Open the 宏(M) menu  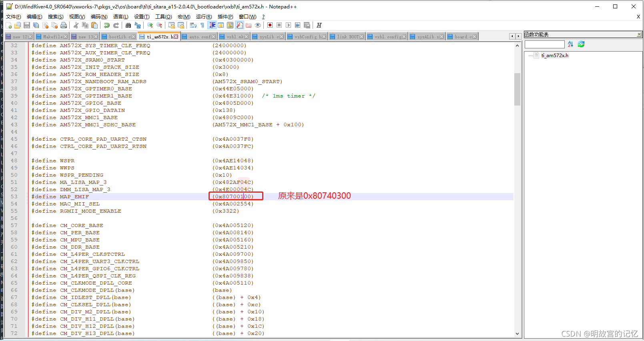pos(184,16)
